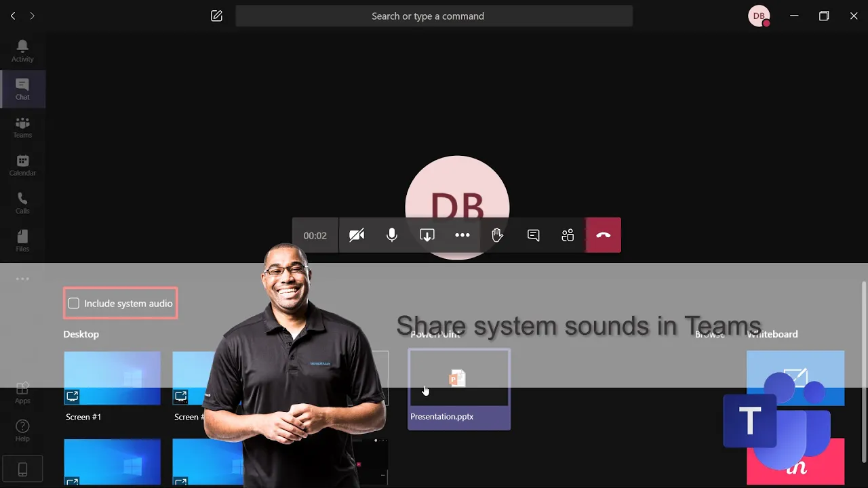Close the share tray button
This screenshot has width=868, height=488.
click(x=427, y=235)
